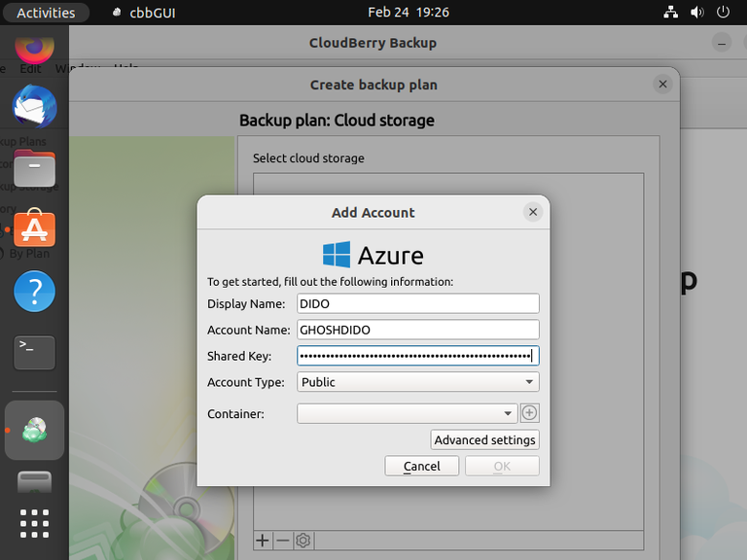Screen dimensions: 747x560
Task: Open Thunderbird Mail from the dock
Action: click(34, 106)
